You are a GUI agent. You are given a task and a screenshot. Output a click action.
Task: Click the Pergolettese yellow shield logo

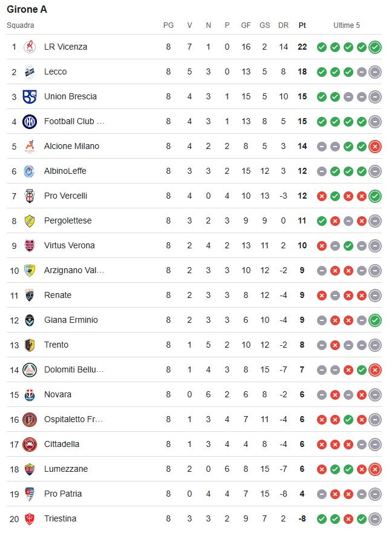point(29,220)
